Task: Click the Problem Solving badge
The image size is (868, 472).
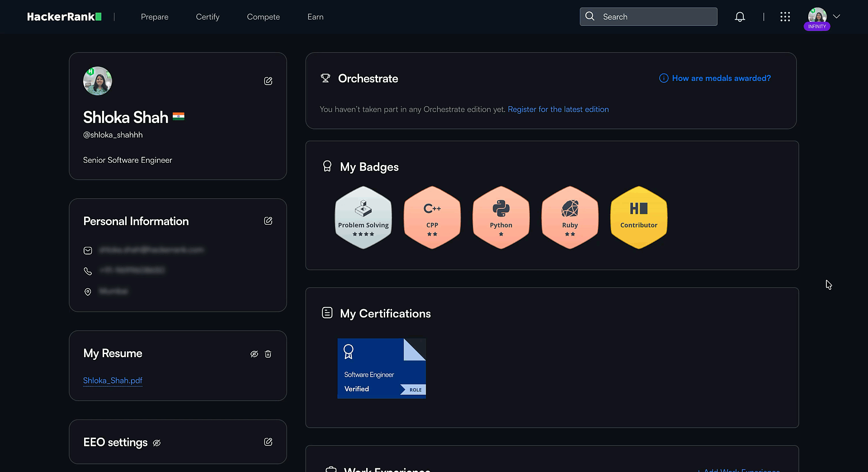Action: [363, 217]
